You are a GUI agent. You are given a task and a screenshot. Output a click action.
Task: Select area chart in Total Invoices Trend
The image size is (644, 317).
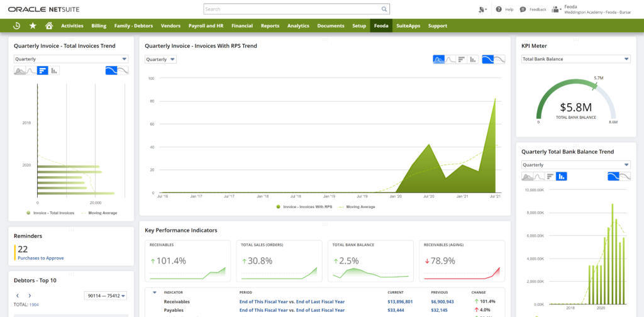[19, 70]
